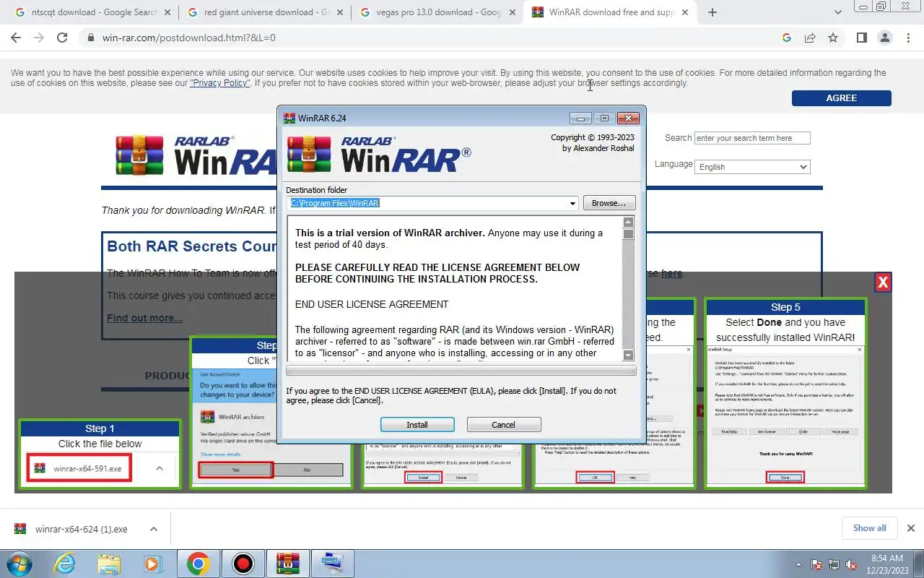Launch Internet Explorer from the taskbar
The height and width of the screenshot is (578, 924).
click(x=65, y=563)
